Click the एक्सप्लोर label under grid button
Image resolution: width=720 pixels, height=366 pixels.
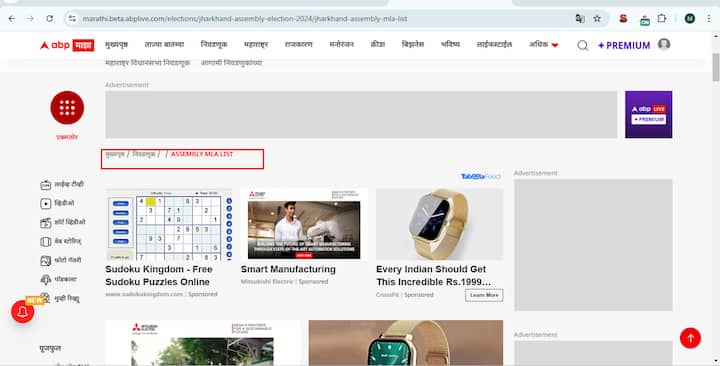coord(67,137)
